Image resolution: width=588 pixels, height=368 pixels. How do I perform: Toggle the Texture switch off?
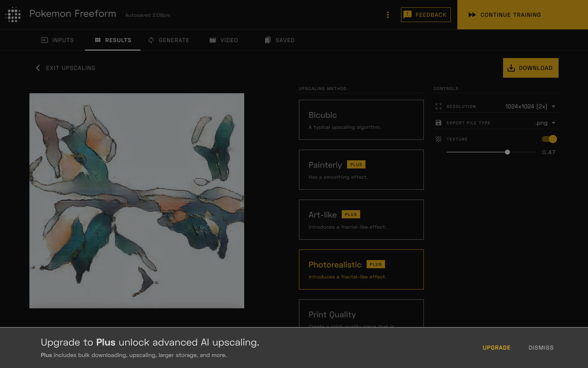[549, 139]
